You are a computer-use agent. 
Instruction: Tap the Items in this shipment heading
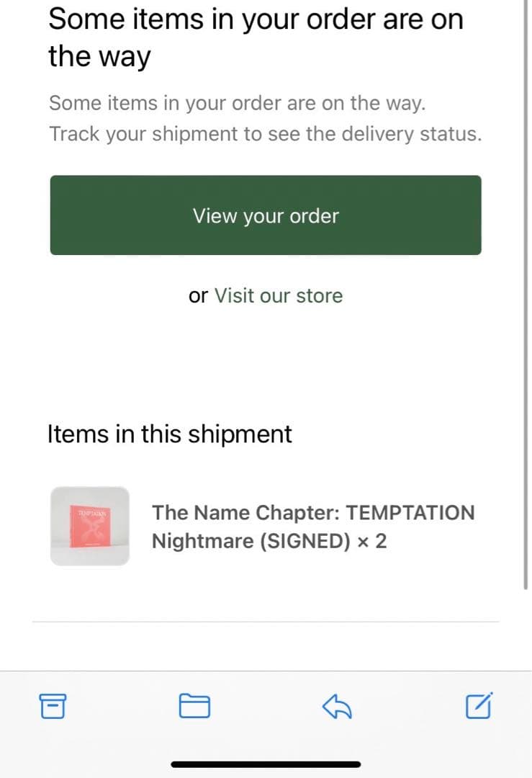[170, 434]
